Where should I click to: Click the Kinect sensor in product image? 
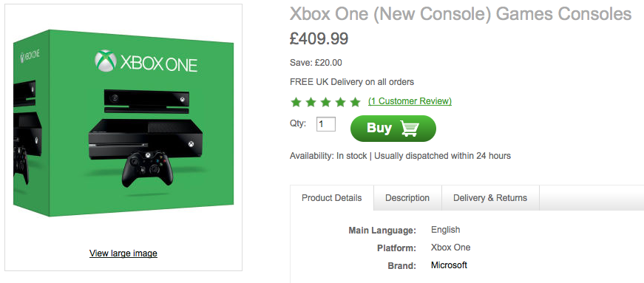(147, 101)
